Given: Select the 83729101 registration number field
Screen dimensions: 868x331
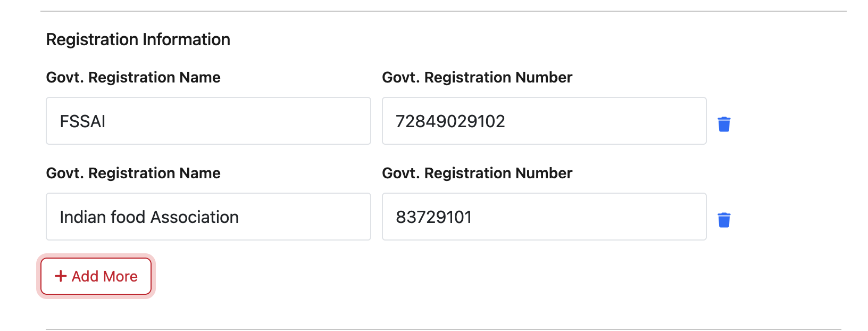Looking at the screenshot, I should [x=544, y=217].
